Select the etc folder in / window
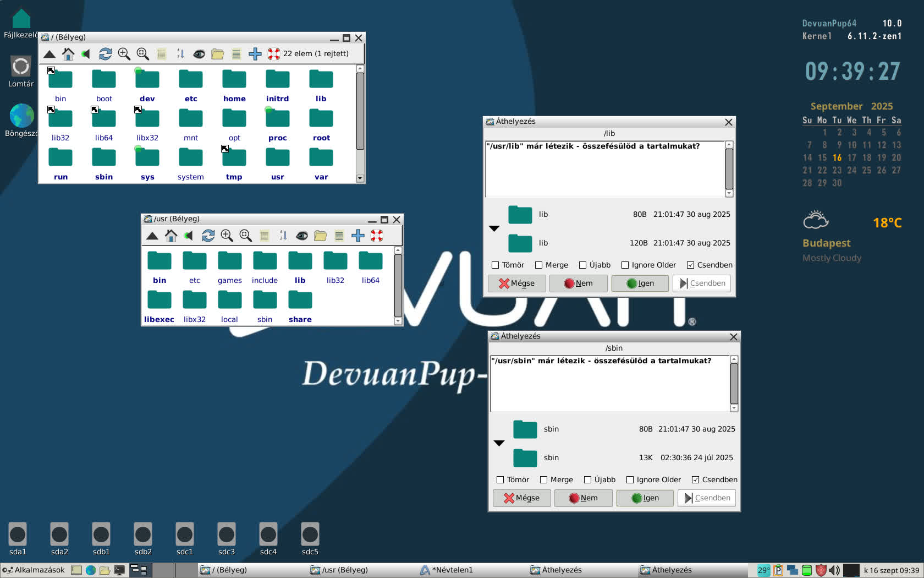This screenshot has width=924, height=578. click(191, 86)
